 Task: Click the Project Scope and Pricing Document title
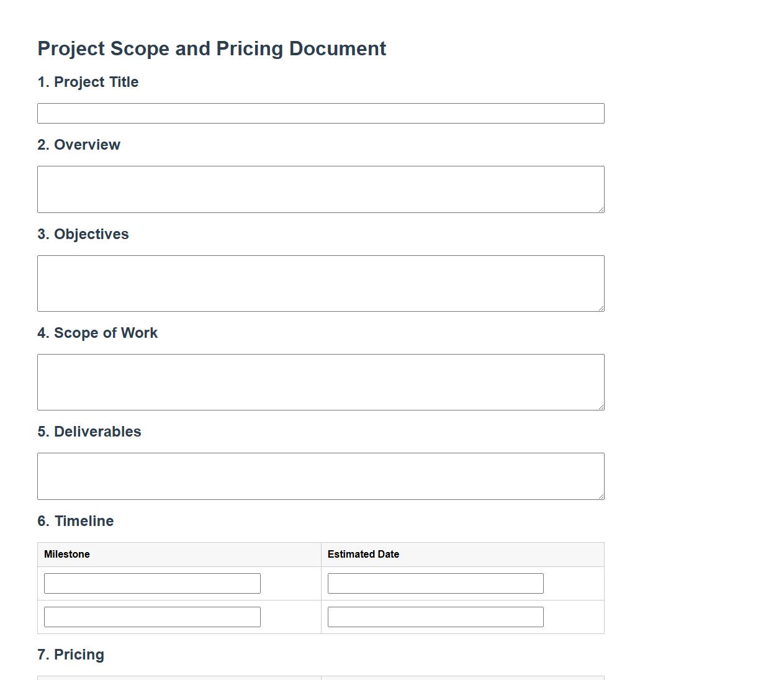pos(212,48)
